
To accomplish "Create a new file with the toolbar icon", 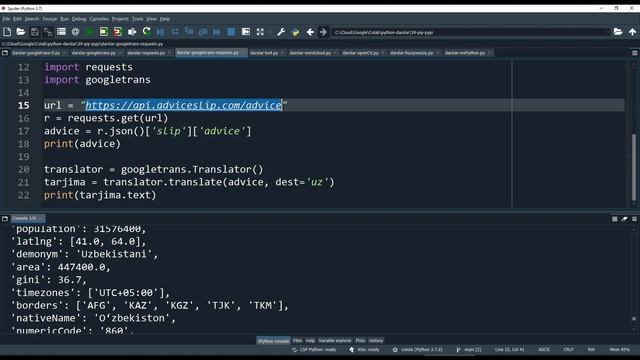I will coord(7,32).
